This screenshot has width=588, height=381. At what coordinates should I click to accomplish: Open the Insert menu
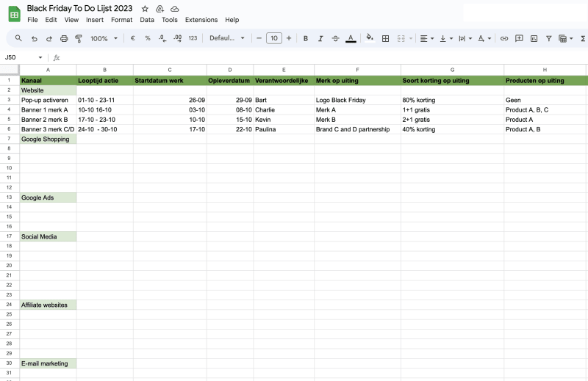click(95, 20)
